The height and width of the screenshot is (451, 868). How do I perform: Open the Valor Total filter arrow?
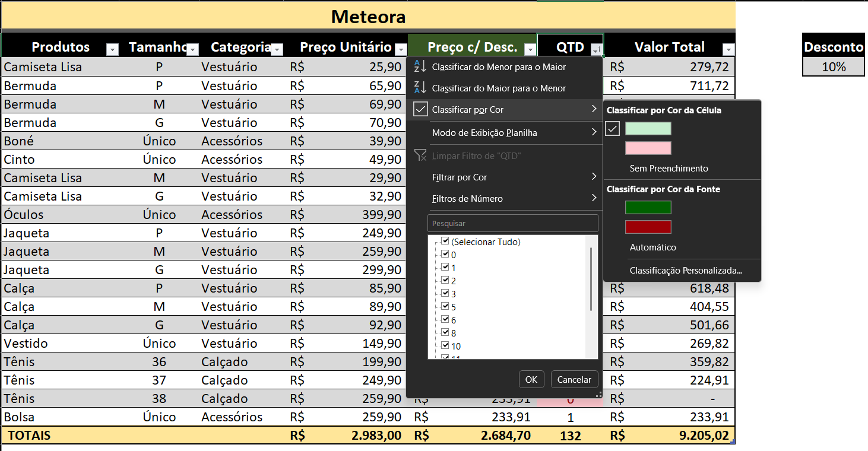pos(728,49)
